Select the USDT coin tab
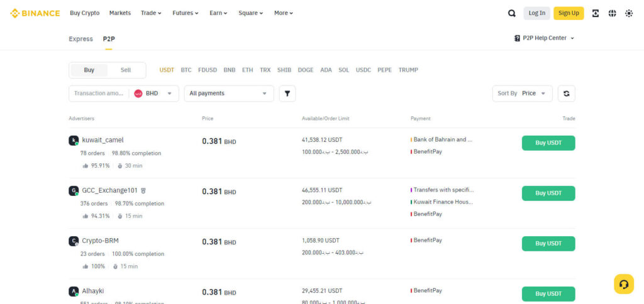644x304 pixels. [x=167, y=70]
